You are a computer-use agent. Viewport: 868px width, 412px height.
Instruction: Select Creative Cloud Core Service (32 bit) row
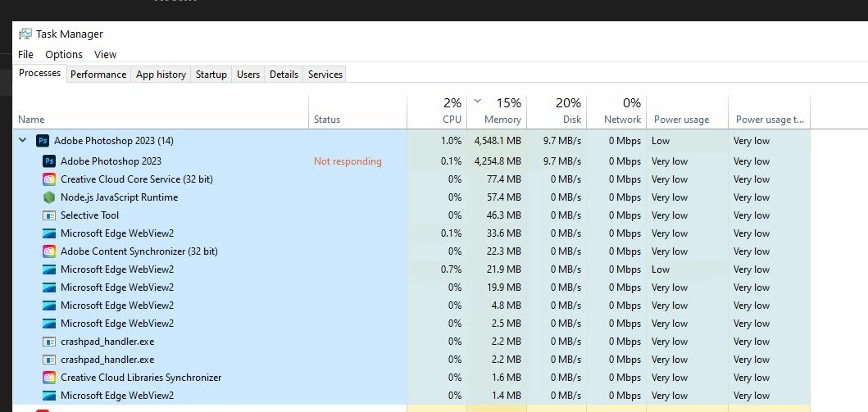[x=411, y=179]
